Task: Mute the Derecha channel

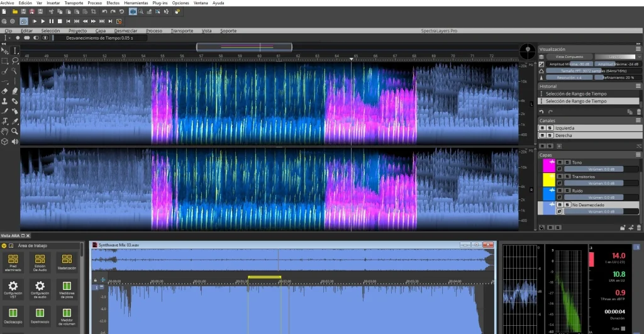Action: tap(542, 136)
